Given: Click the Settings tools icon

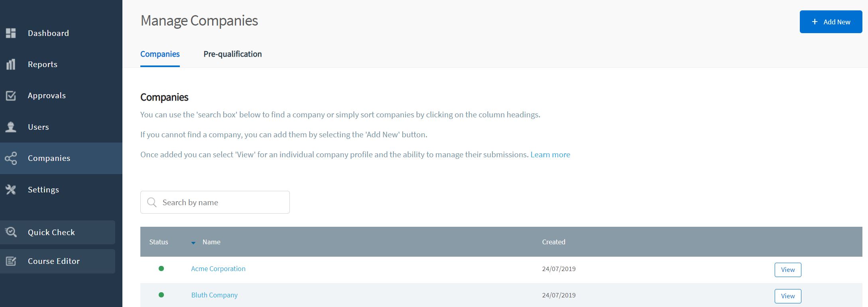Looking at the screenshot, I should point(11,190).
